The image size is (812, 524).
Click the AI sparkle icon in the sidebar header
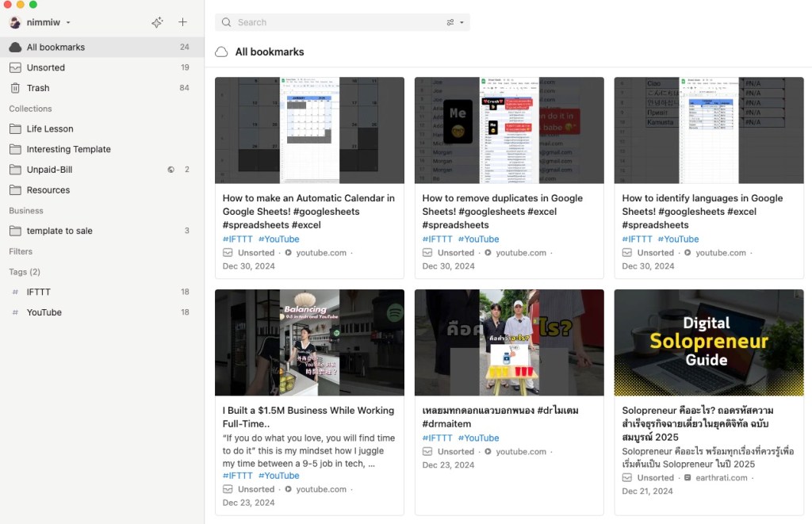tap(158, 22)
